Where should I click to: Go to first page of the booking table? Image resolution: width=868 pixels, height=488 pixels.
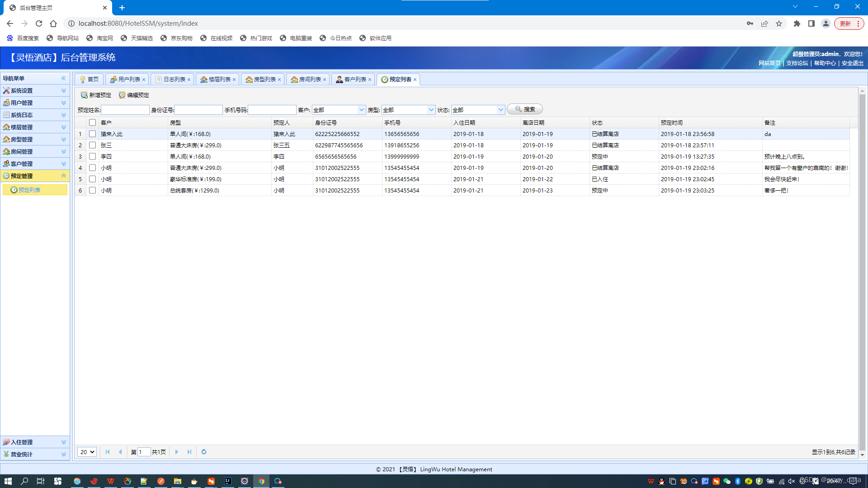point(108,452)
